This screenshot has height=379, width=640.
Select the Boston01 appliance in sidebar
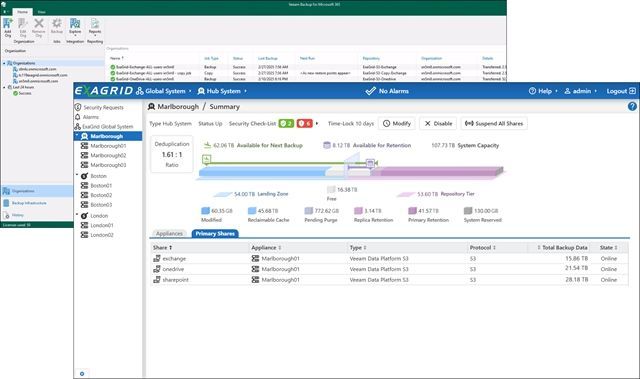(97, 185)
